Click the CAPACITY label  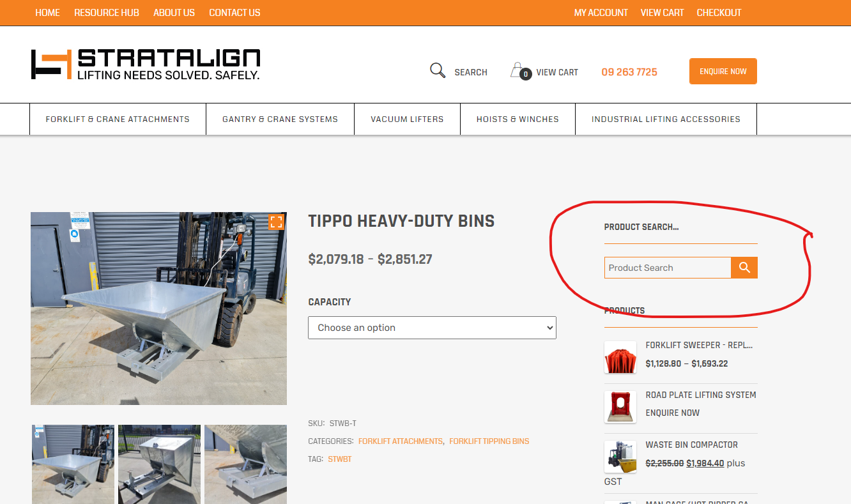(x=330, y=302)
